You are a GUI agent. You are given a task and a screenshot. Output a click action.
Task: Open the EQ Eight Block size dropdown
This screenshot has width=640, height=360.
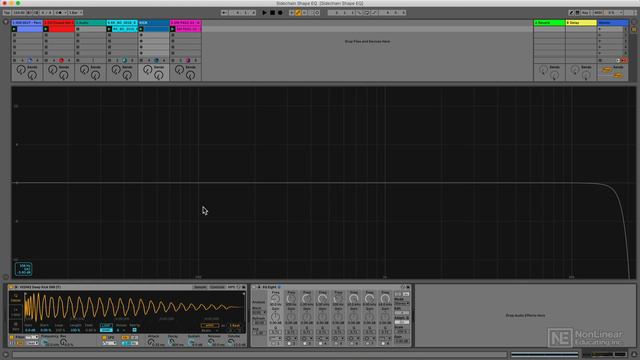(259, 312)
